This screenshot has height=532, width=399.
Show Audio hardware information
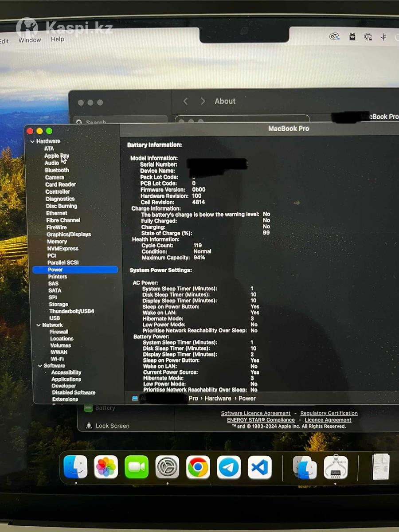tap(52, 163)
